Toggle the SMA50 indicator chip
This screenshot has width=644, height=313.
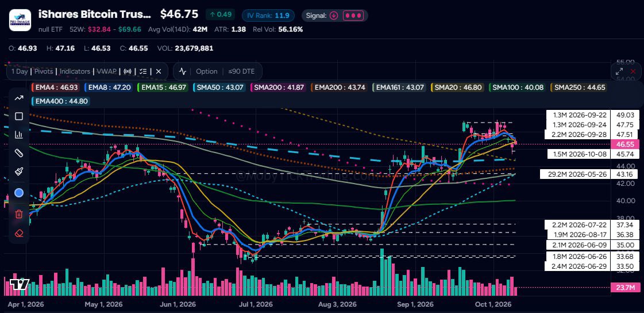pyautogui.click(x=221, y=87)
